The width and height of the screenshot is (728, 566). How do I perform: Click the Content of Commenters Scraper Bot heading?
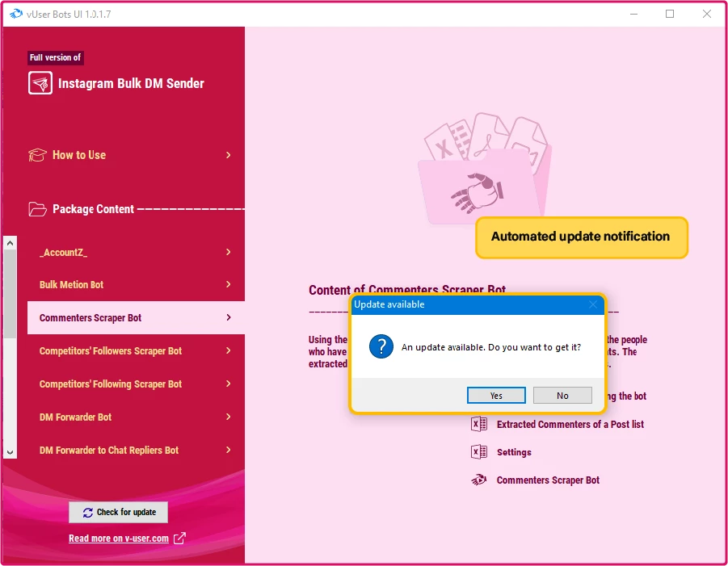[x=407, y=290]
